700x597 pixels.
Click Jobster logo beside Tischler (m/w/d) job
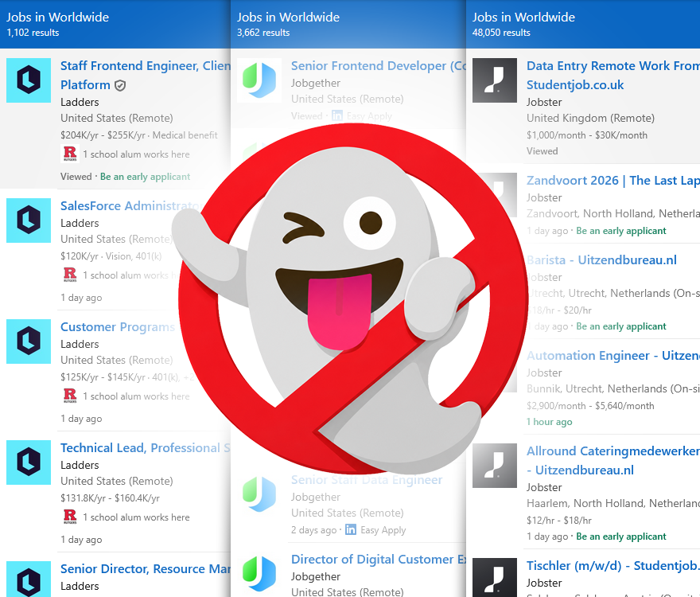495,577
